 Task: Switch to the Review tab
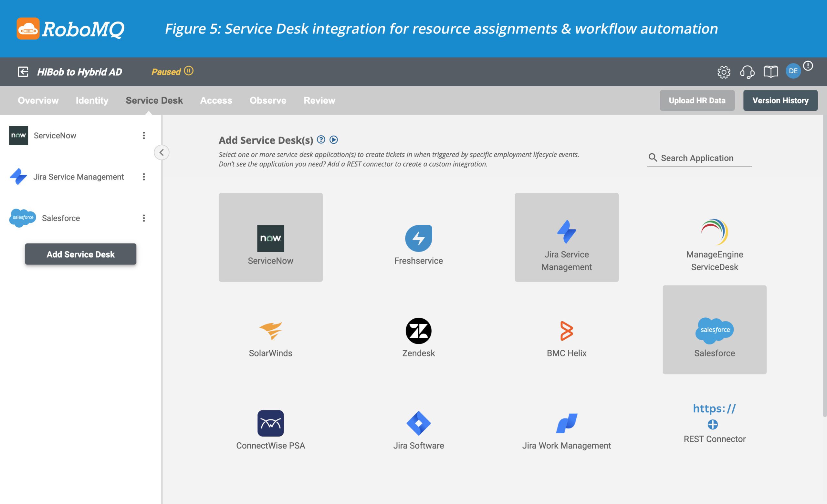pos(319,100)
